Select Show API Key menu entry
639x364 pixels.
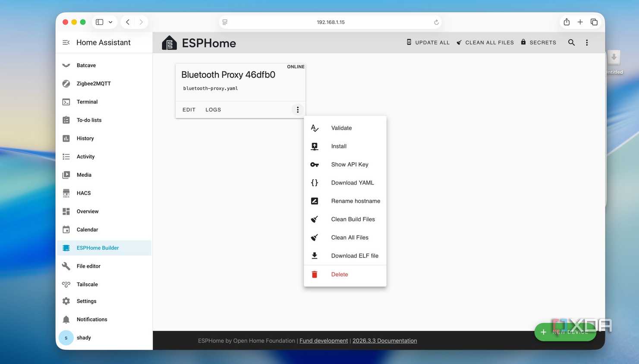[x=345, y=164]
